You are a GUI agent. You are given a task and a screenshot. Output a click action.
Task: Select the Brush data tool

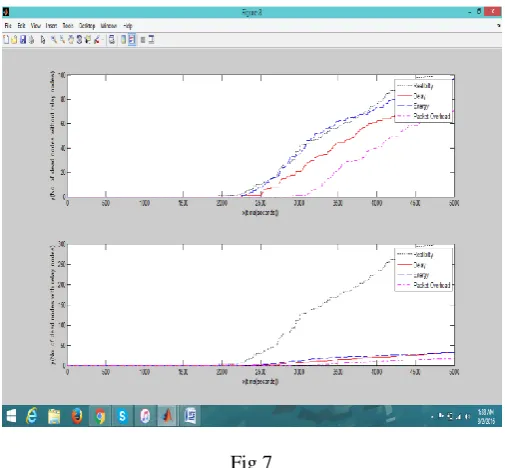tap(97, 40)
